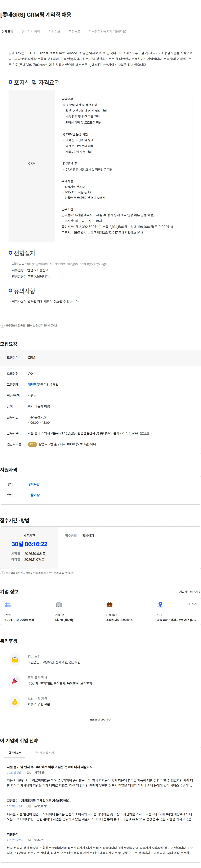Click the 사무담당자 job label
The height and width of the screenshot is (868, 201).
(40, 773)
